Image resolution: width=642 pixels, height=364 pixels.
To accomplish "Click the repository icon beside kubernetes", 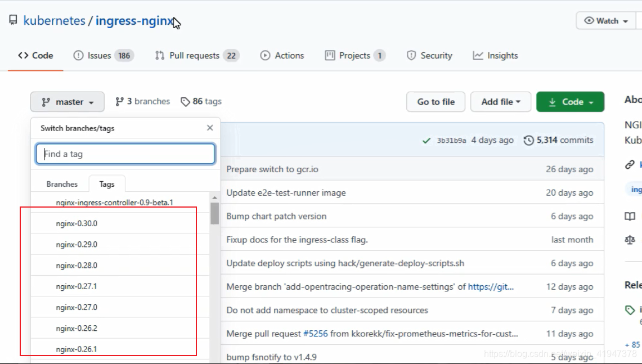I will coord(13,21).
